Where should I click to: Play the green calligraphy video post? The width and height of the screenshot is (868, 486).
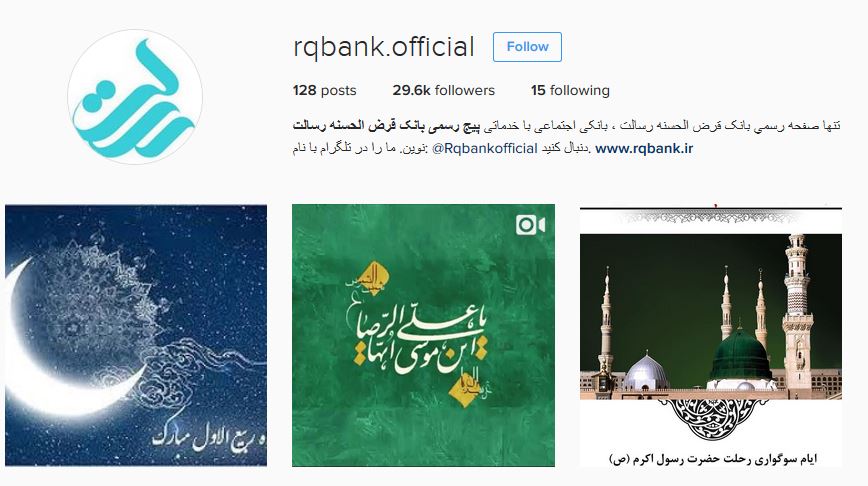(x=423, y=335)
